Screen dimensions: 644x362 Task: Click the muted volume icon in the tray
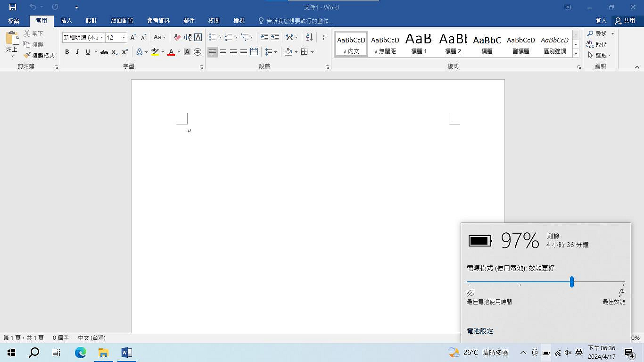point(568,353)
